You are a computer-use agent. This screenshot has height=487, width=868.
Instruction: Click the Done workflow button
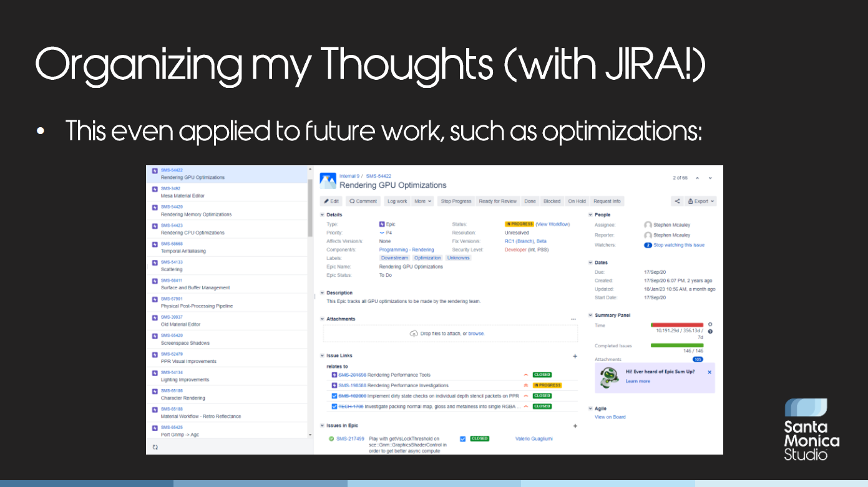(x=530, y=201)
